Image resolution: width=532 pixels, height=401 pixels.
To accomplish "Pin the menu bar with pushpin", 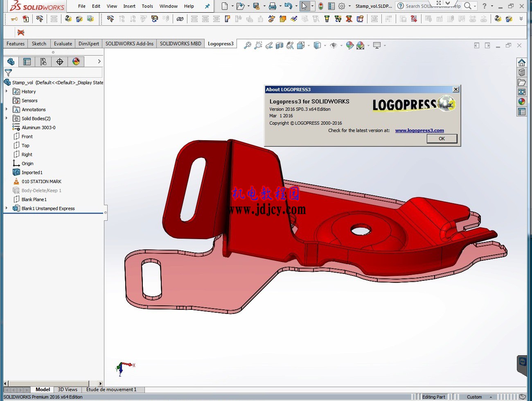I will (x=207, y=6).
